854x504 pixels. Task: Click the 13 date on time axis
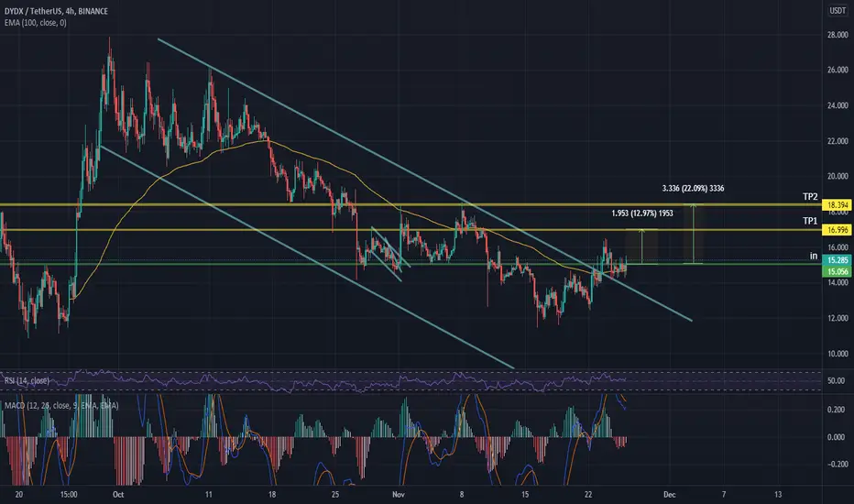pos(778,495)
